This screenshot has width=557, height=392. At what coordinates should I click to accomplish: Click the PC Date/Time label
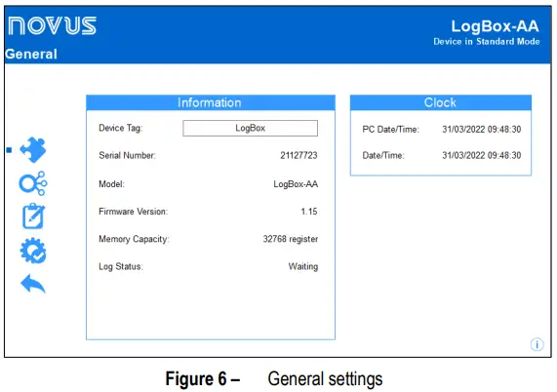point(391,130)
